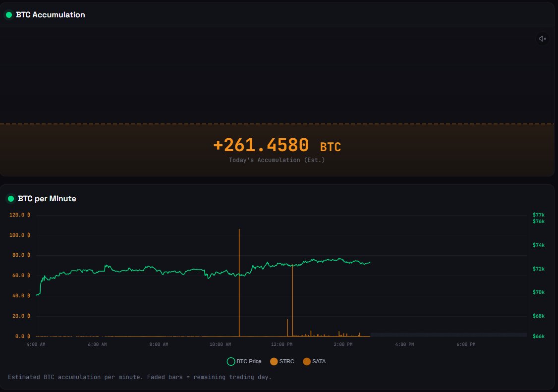The width and height of the screenshot is (558, 392).
Task: Click the 6:00 AM time label
Action: [x=97, y=344]
